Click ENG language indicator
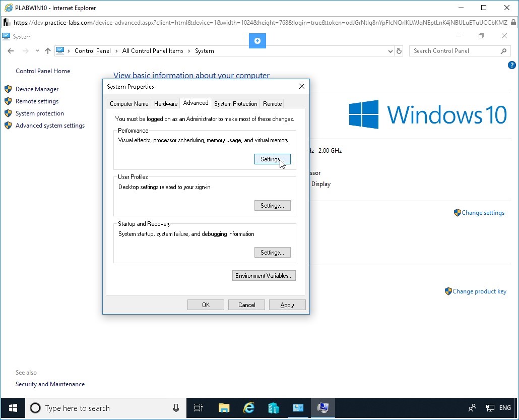 click(505, 408)
